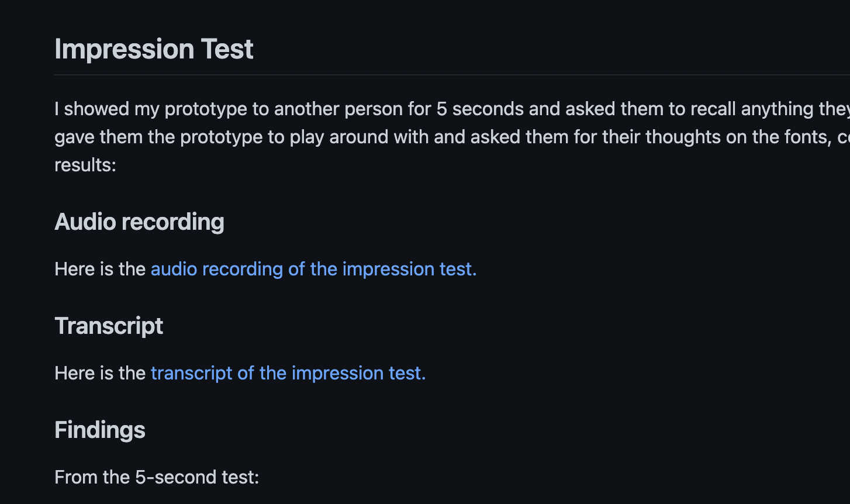This screenshot has height=504, width=850.
Task: Click 'Here is the' text before transcript link
Action: tap(100, 373)
